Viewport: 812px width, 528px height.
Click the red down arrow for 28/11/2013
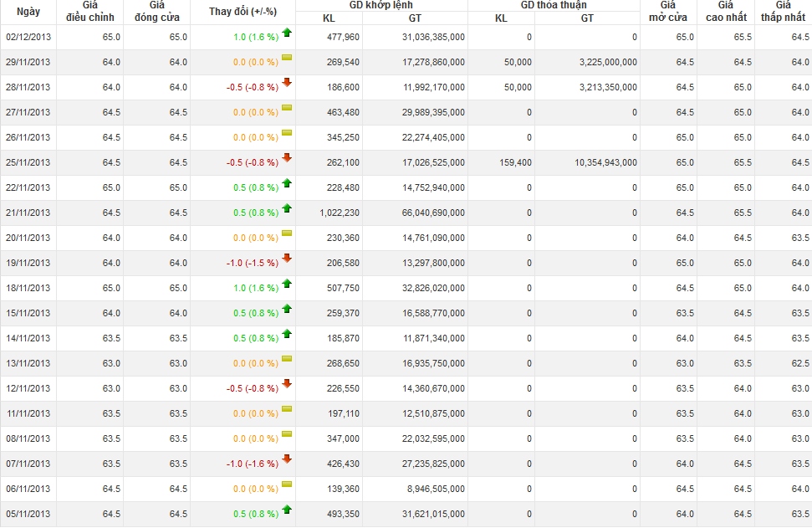click(287, 83)
